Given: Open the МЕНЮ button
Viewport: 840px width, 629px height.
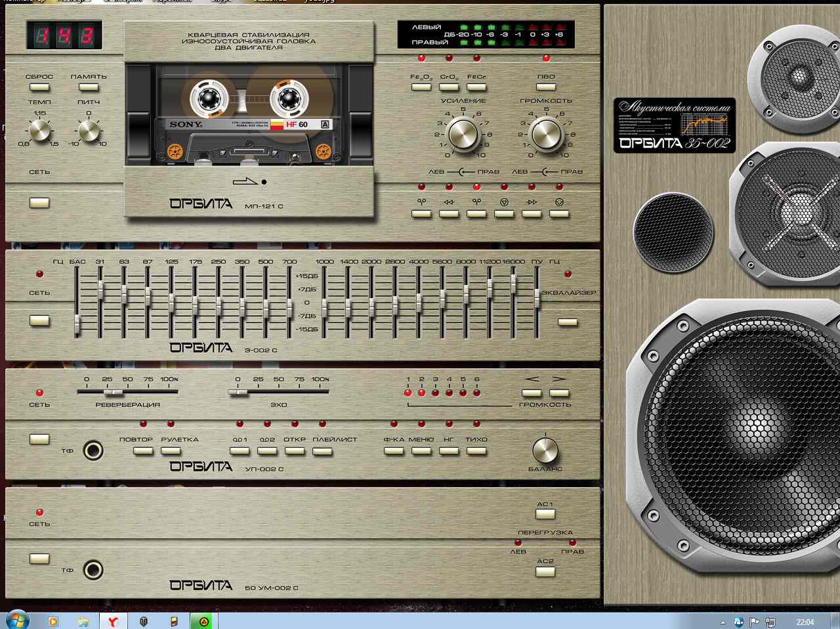Looking at the screenshot, I should point(421,451).
